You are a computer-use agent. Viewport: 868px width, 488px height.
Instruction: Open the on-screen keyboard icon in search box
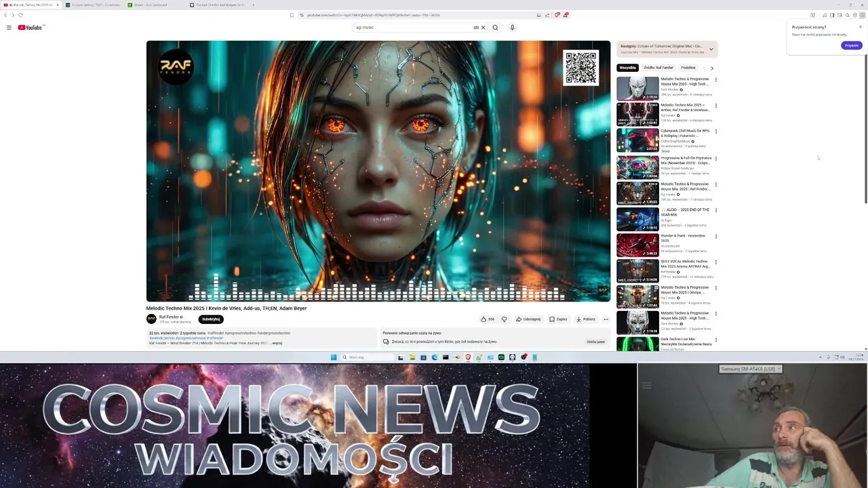tap(476, 28)
